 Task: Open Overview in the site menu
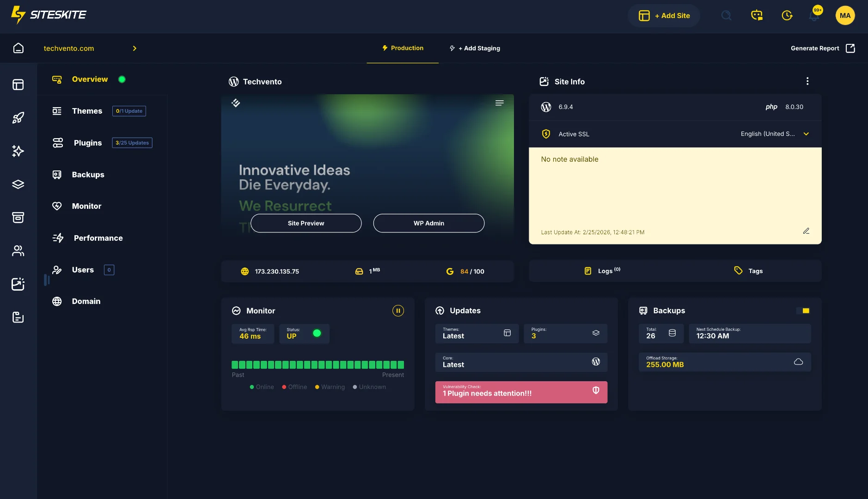point(89,79)
